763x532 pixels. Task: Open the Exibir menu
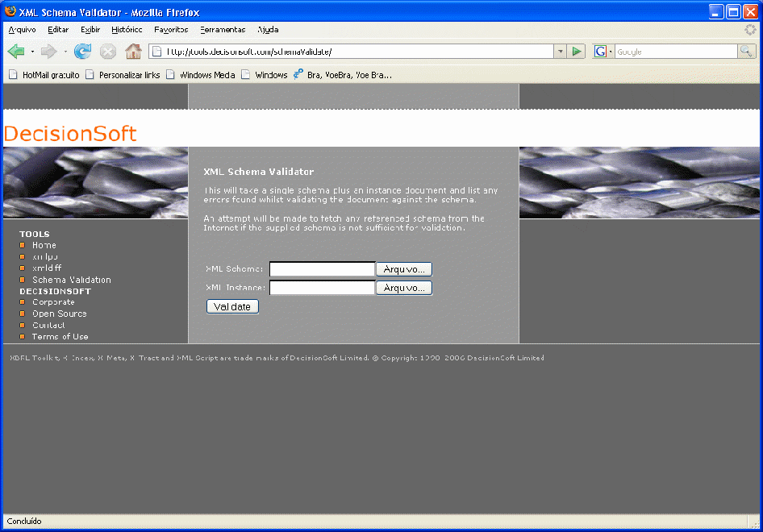tap(90, 30)
